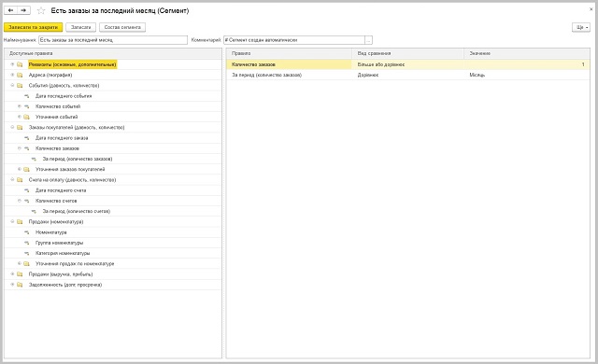Expand the Уточнения событий node

tap(20, 117)
